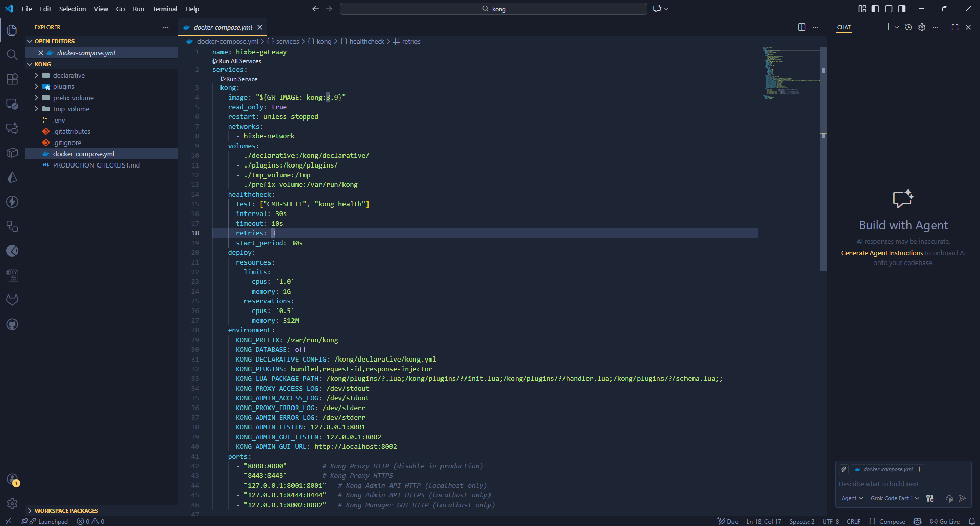Viewport: 980px width, 526px height.
Task: Open the Extensions view in the activity bar
Action: point(12,79)
